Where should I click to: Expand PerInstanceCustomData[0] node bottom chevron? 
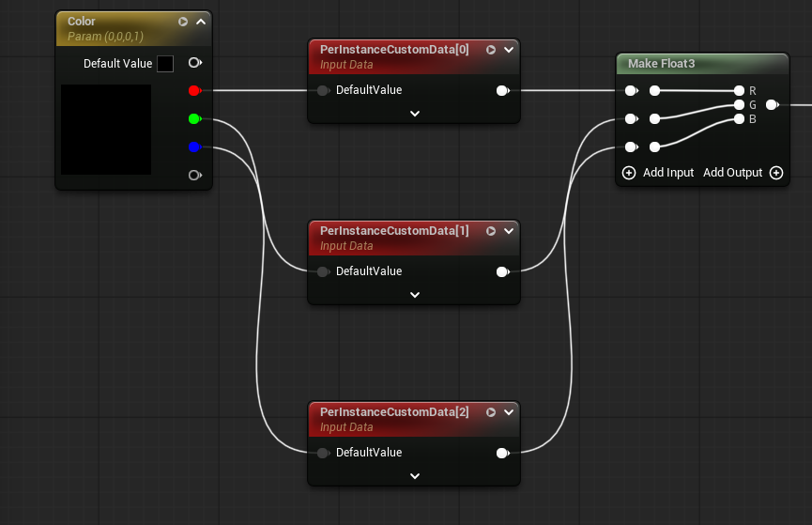click(415, 114)
